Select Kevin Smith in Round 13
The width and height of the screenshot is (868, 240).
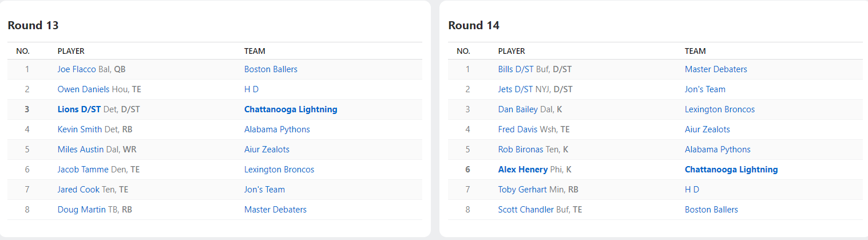coord(80,129)
